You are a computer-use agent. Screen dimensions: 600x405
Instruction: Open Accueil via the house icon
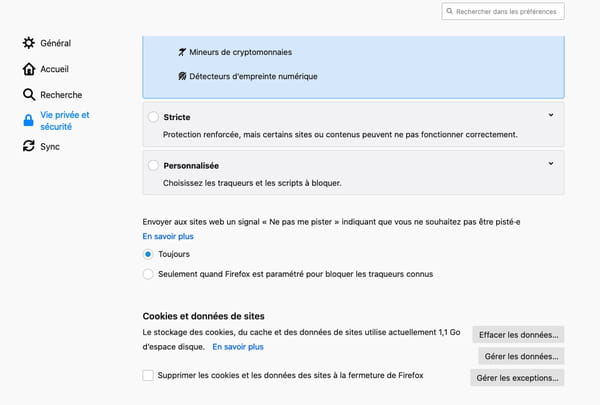click(29, 69)
